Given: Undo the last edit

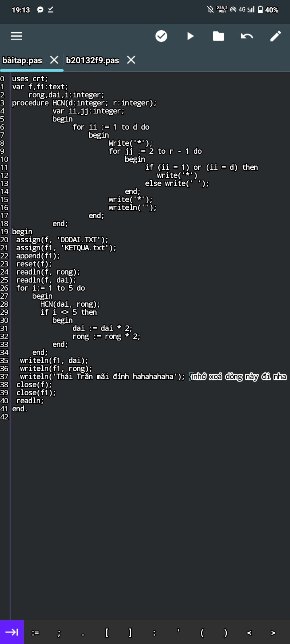Looking at the screenshot, I should click(x=247, y=36).
